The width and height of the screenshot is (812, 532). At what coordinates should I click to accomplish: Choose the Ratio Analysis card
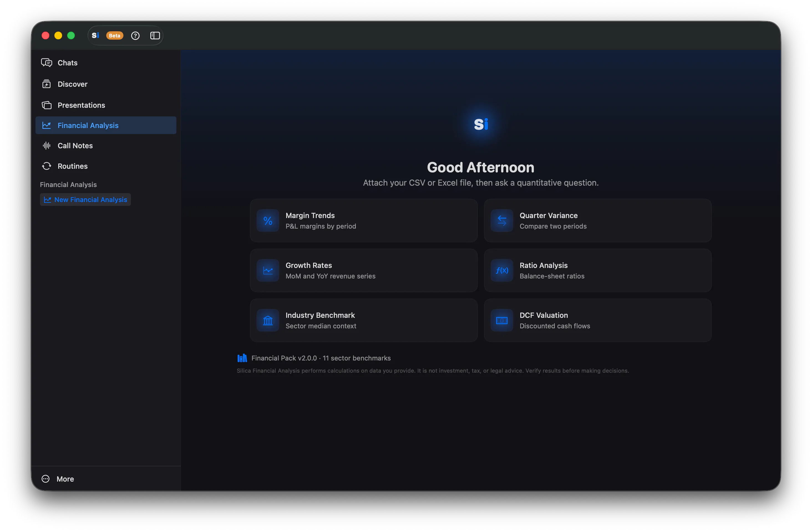pyautogui.click(x=598, y=270)
